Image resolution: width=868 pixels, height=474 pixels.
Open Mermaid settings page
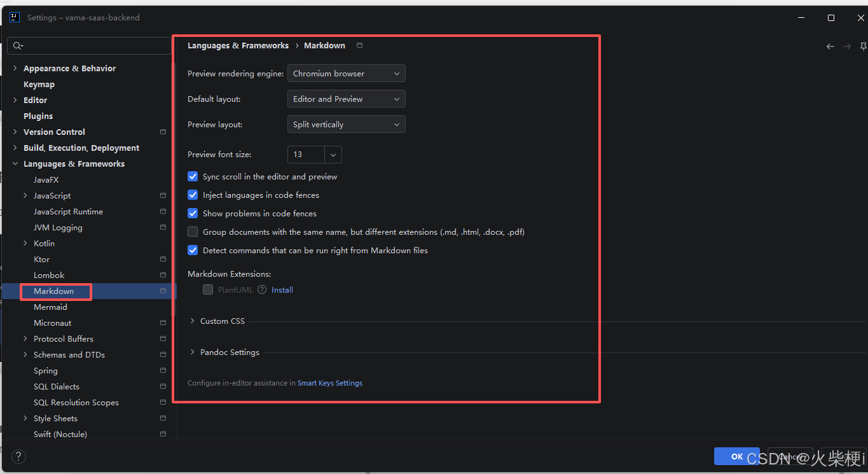(x=50, y=307)
